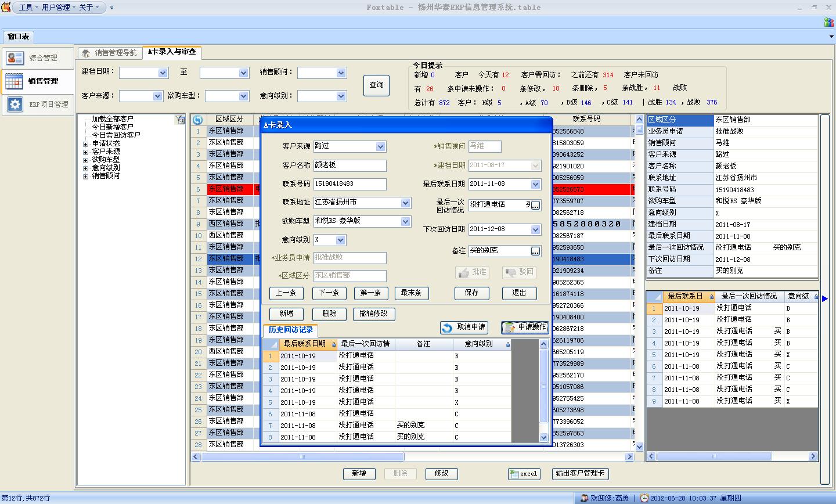Expand the 欲购车型 tree node
The image size is (836, 504).
click(x=86, y=160)
